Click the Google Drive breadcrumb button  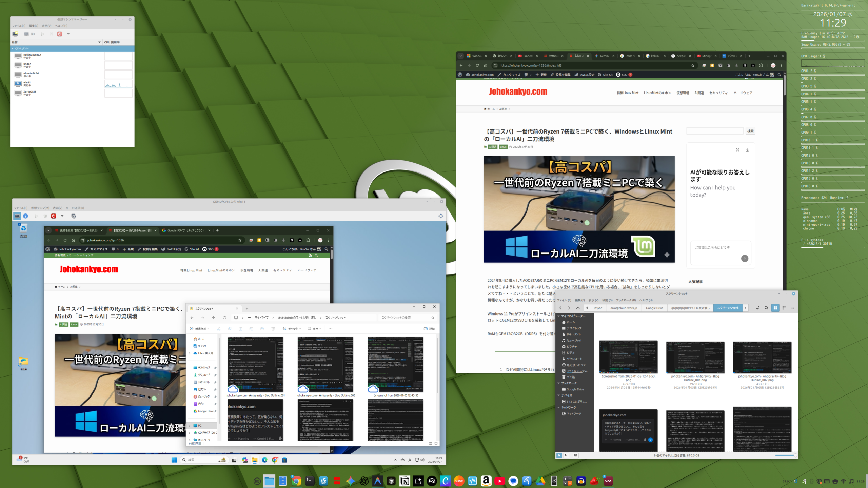click(x=654, y=308)
